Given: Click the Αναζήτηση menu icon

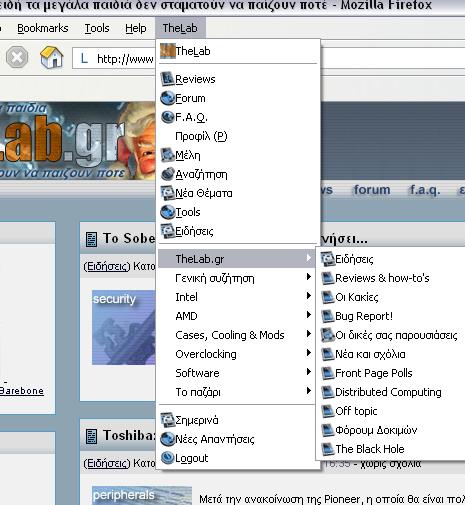Looking at the screenshot, I should click(167, 174).
